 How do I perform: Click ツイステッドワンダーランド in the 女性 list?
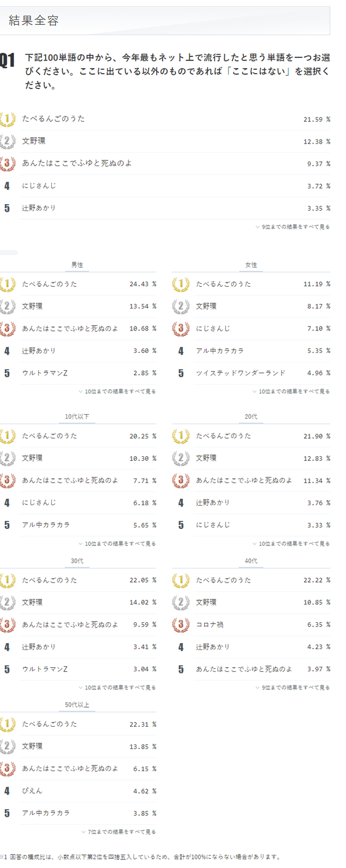click(241, 373)
